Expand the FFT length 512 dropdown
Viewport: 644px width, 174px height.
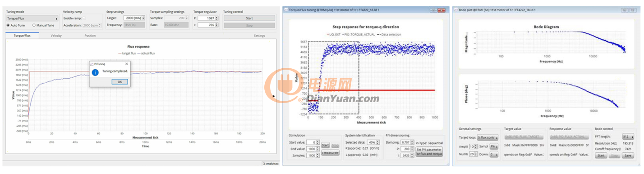click(627, 136)
